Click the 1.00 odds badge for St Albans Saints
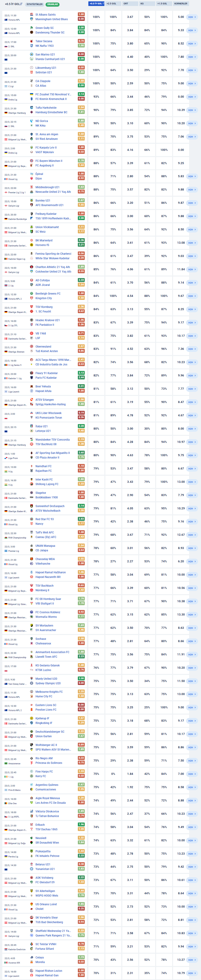Viewport: 201px width, 980px height. 81,14
